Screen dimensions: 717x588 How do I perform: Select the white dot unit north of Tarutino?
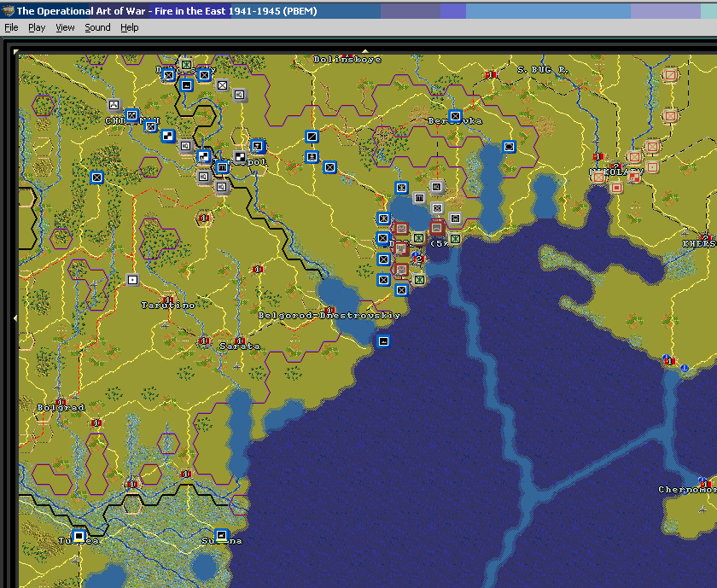tap(132, 280)
